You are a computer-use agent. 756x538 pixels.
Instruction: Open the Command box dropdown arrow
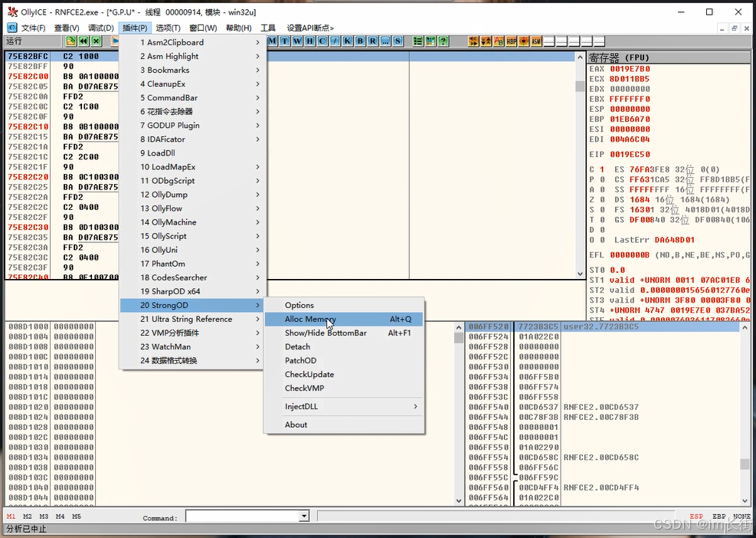coord(304,517)
